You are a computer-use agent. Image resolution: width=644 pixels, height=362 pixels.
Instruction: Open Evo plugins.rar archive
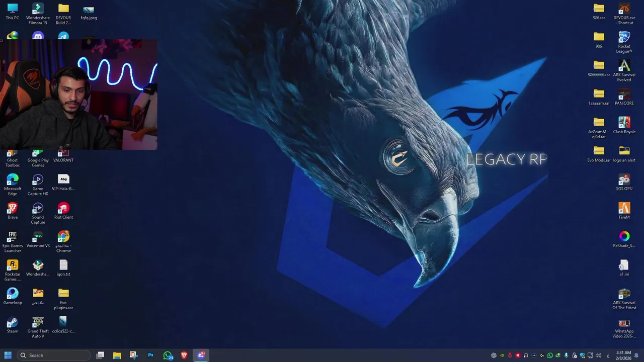coord(63,299)
